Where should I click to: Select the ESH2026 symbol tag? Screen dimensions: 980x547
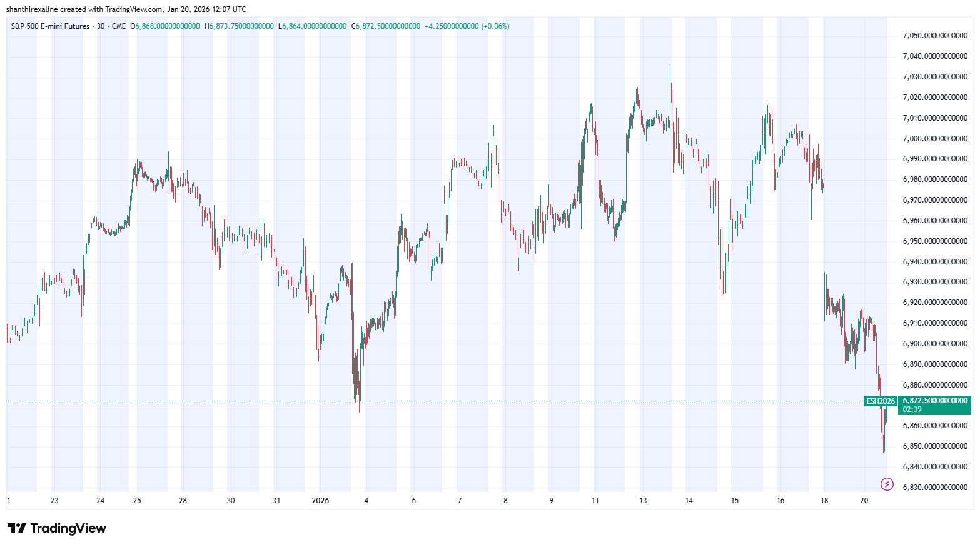click(x=880, y=401)
